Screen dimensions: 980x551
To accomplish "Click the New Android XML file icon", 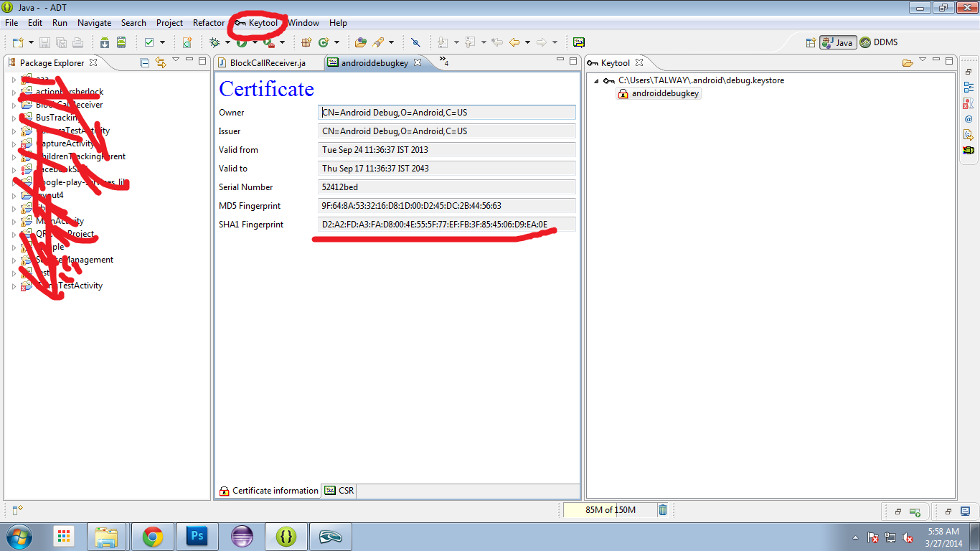I will coord(187,42).
